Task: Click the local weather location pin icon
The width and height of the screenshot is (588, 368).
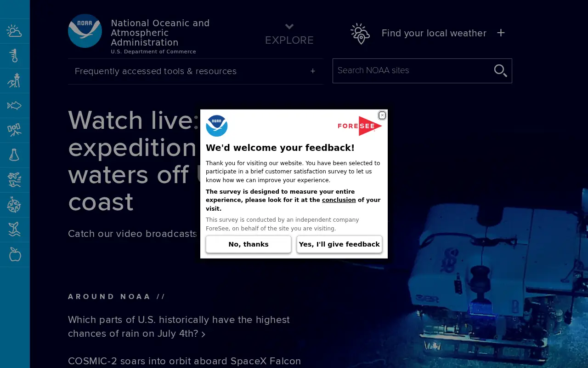Action: point(360,34)
